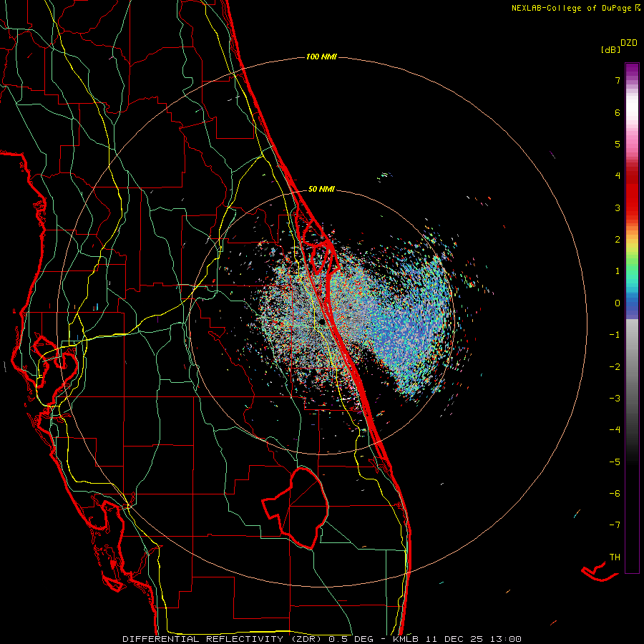Click the 1 value on the color scale
The image size is (644, 644).
click(x=618, y=271)
